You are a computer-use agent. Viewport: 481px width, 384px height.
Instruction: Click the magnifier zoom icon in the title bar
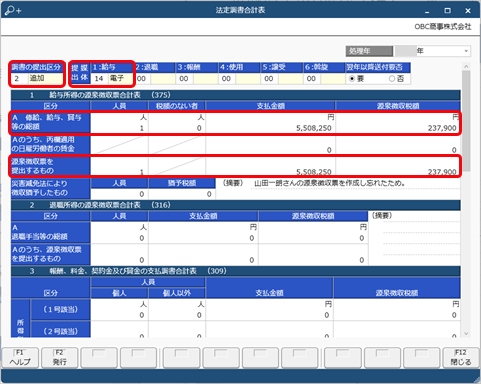coord(13,10)
